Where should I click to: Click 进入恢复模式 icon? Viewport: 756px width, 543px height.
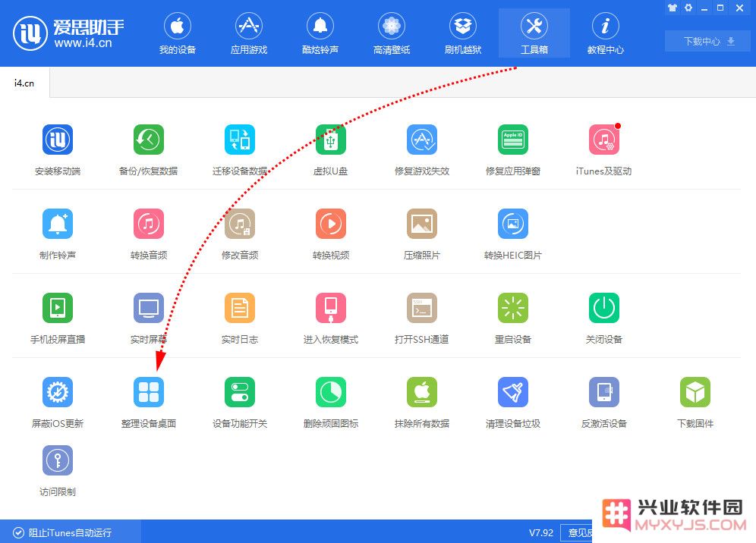pos(331,308)
